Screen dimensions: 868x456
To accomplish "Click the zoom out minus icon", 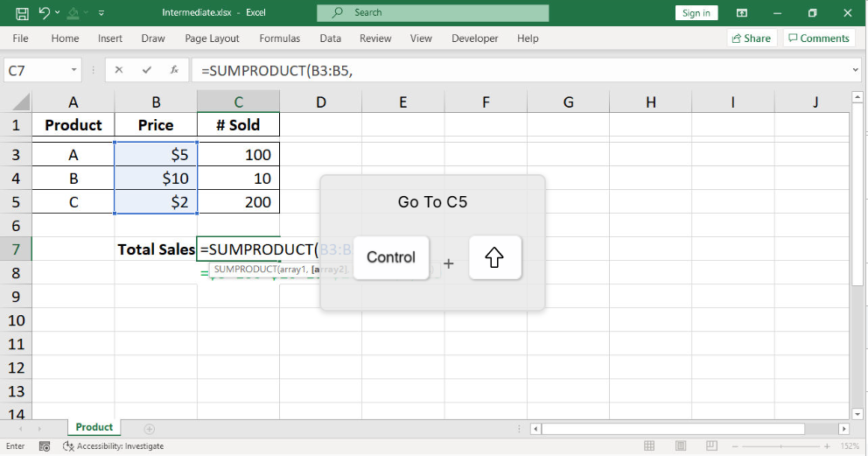I will [735, 446].
